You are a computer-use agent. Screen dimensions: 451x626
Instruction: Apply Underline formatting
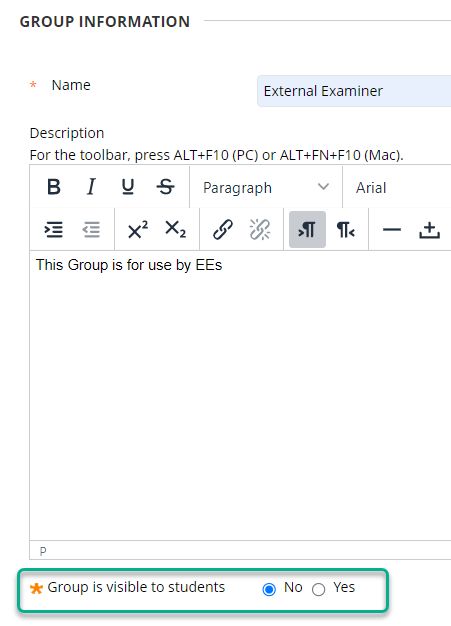(128, 187)
